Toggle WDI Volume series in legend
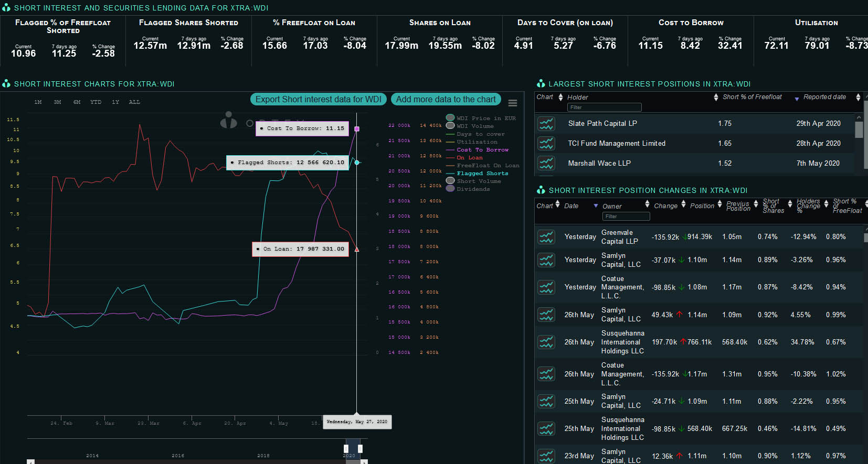 [470, 126]
